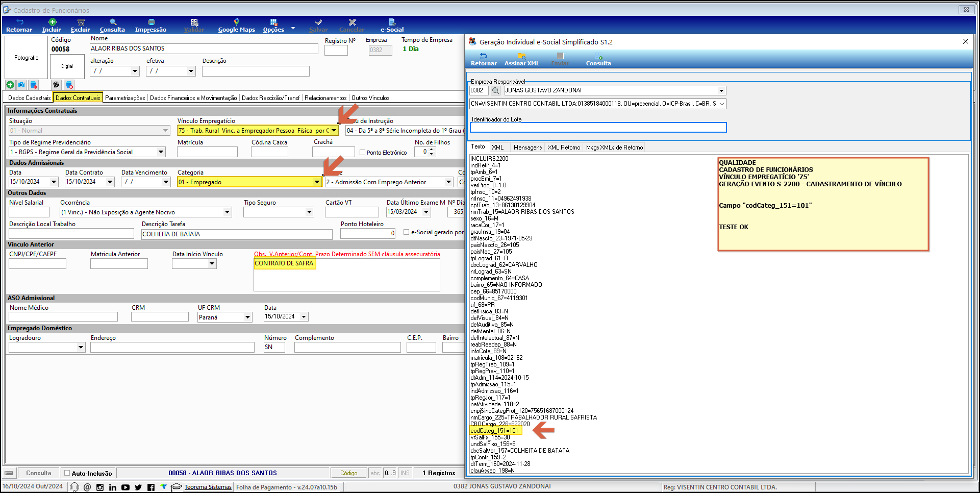The width and height of the screenshot is (980, 493).
Task: Open Consulta from the Cadastro de Funcionários toolbar
Action: (x=112, y=26)
